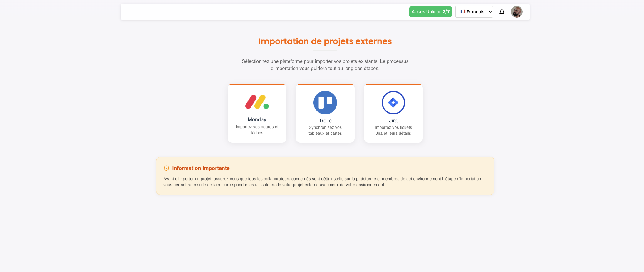Click the 'Information Importante' heading
Viewport: 644px width, 272px height.
tap(201, 168)
